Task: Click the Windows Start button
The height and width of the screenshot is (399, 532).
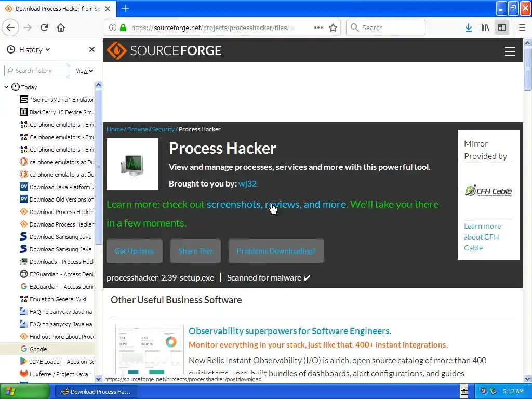Action: (x=25, y=392)
